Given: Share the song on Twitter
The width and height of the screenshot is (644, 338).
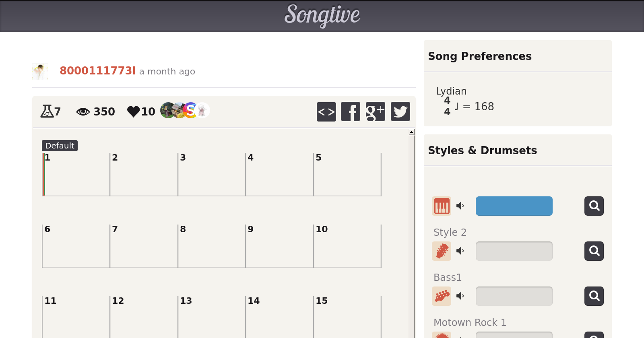Looking at the screenshot, I should click(x=400, y=111).
